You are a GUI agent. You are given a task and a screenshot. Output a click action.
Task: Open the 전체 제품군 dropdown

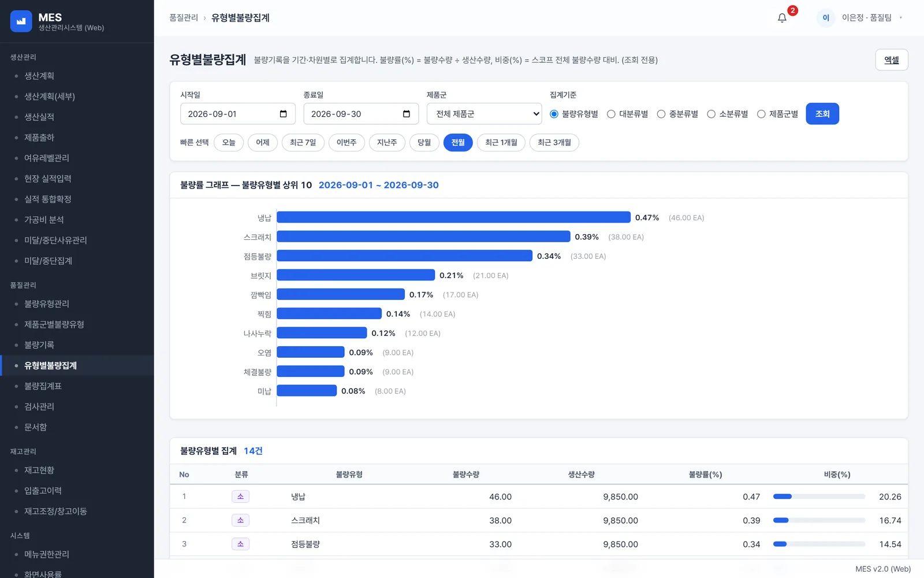(x=485, y=114)
